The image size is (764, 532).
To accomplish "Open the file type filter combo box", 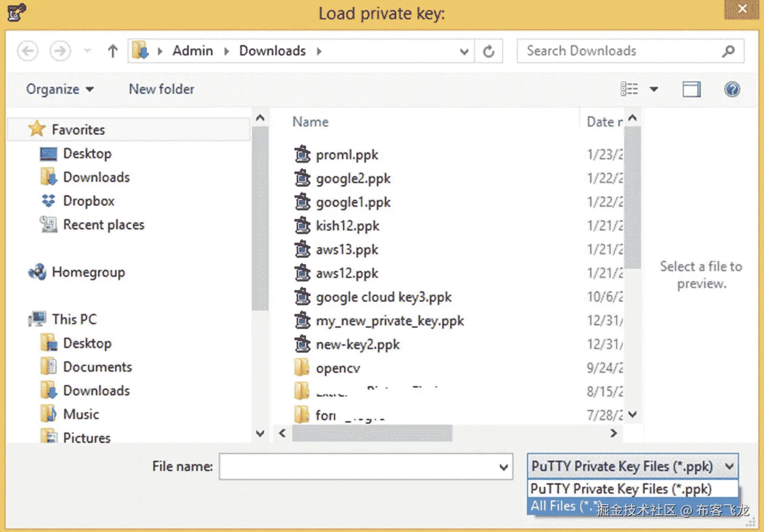I will (633, 466).
